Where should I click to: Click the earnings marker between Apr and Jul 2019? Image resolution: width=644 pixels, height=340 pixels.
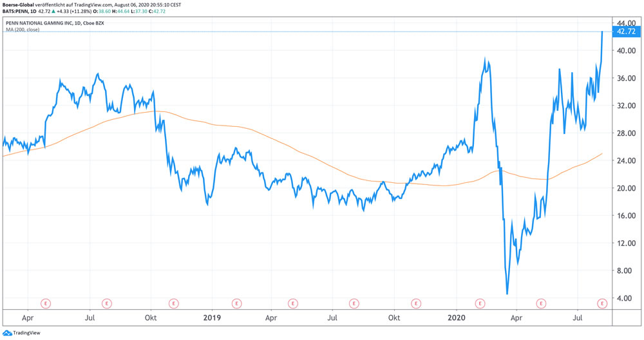pyautogui.click(x=293, y=304)
